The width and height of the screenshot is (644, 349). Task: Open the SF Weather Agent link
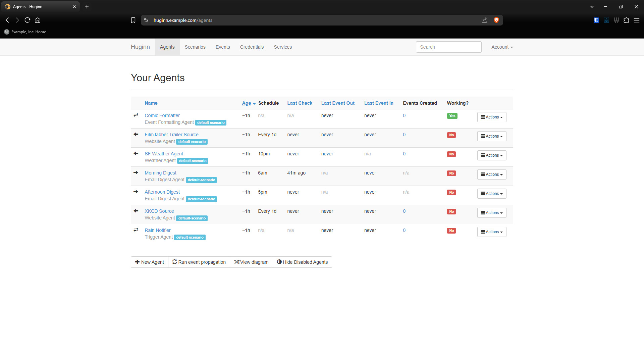[164, 154]
